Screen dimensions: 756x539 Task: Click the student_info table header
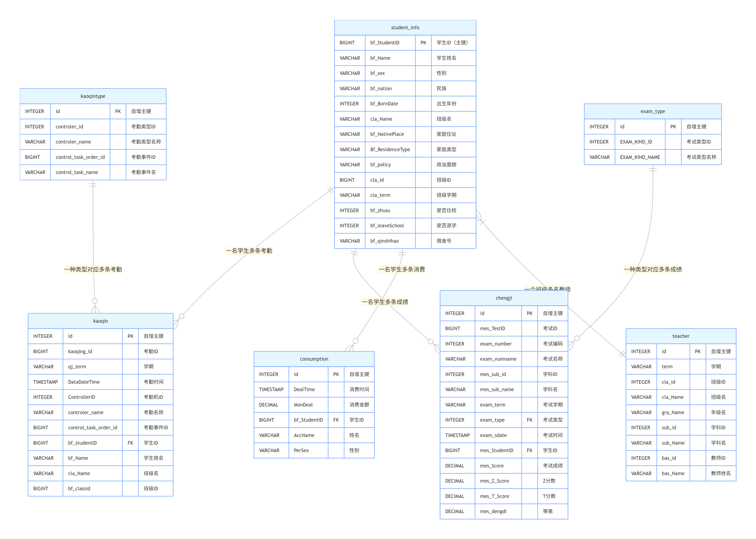point(405,28)
